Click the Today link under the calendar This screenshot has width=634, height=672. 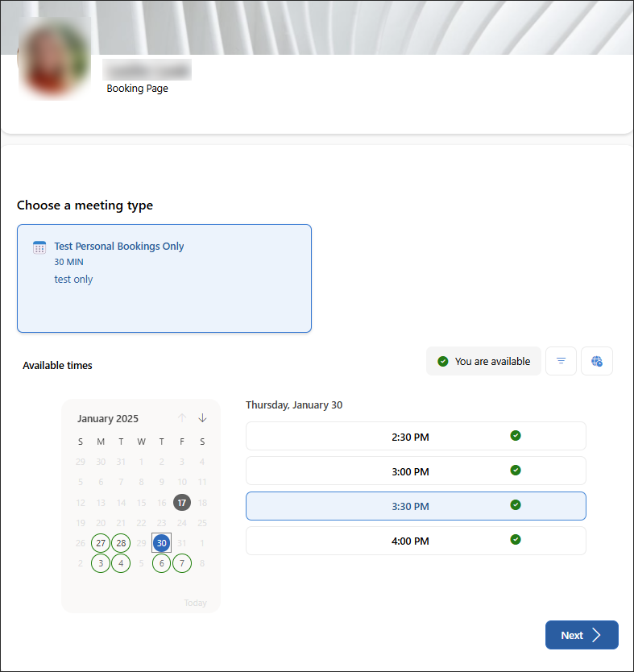tap(195, 602)
